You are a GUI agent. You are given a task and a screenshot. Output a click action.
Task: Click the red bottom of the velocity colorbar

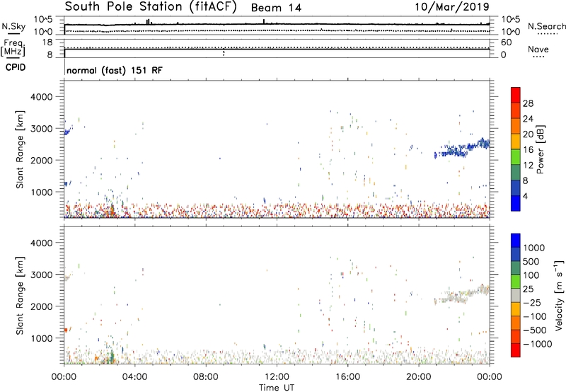point(516,350)
